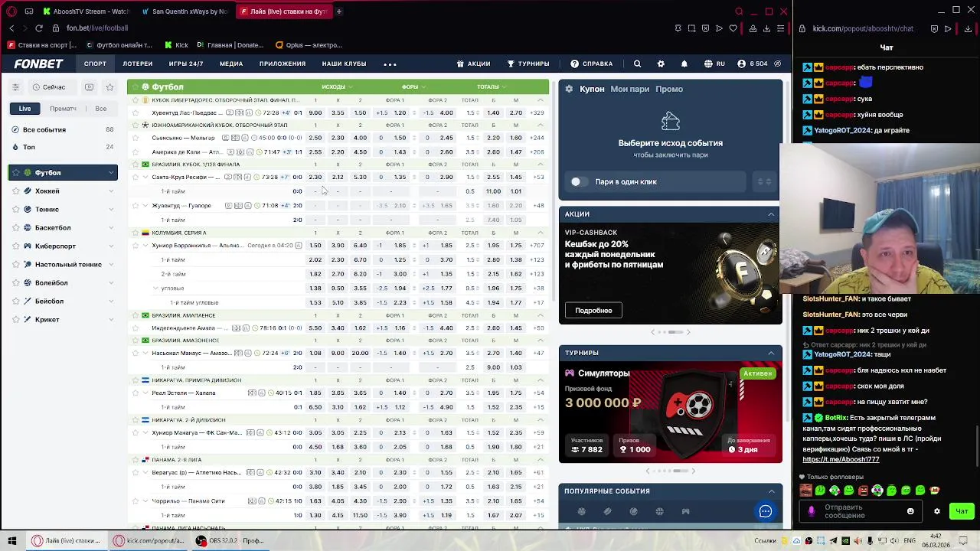Show previous Акции carousel slide
Image resolution: width=980 pixels, height=551 pixels.
(652, 332)
